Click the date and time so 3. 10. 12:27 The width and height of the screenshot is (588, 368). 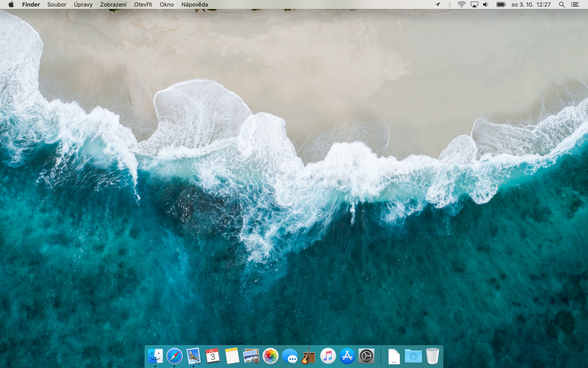(x=531, y=4)
